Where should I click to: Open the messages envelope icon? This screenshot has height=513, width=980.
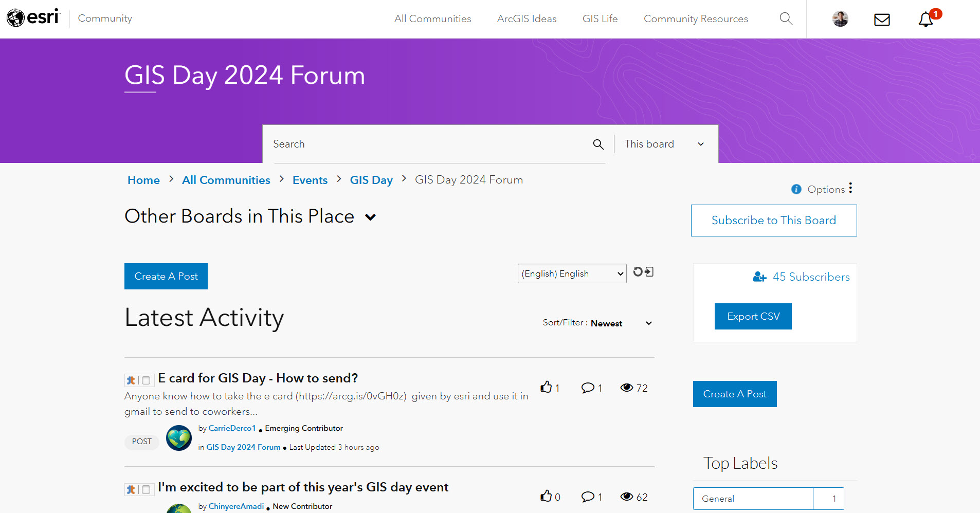click(881, 20)
